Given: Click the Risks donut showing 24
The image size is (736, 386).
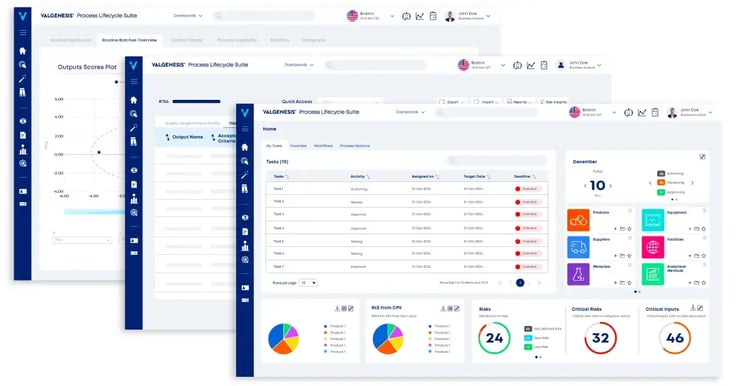Looking at the screenshot, I should point(494,338).
